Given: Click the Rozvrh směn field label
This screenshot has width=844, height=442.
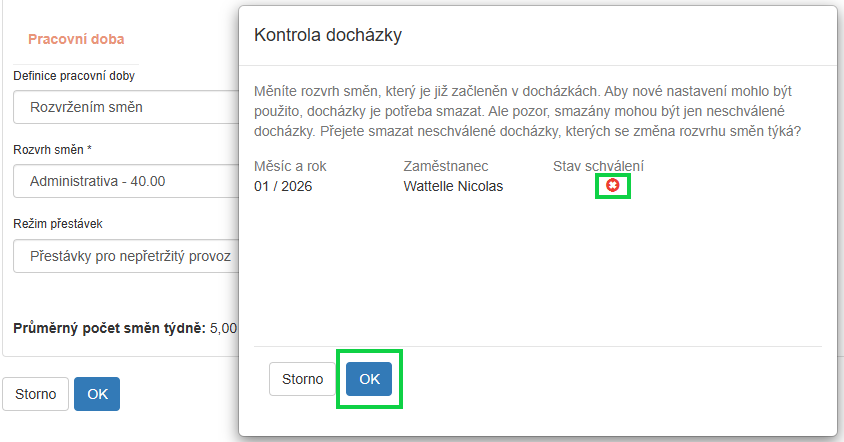Looking at the screenshot, I should [x=52, y=150].
